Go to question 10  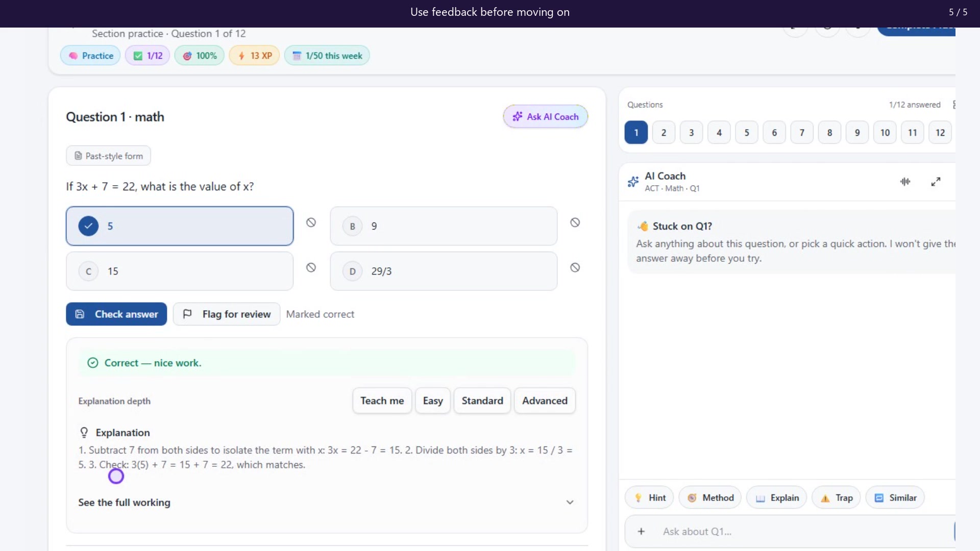(885, 133)
